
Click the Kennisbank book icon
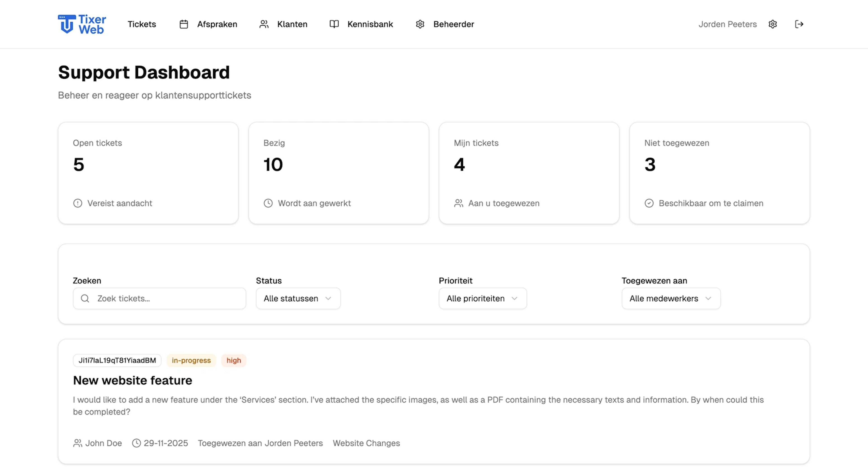[x=334, y=24]
